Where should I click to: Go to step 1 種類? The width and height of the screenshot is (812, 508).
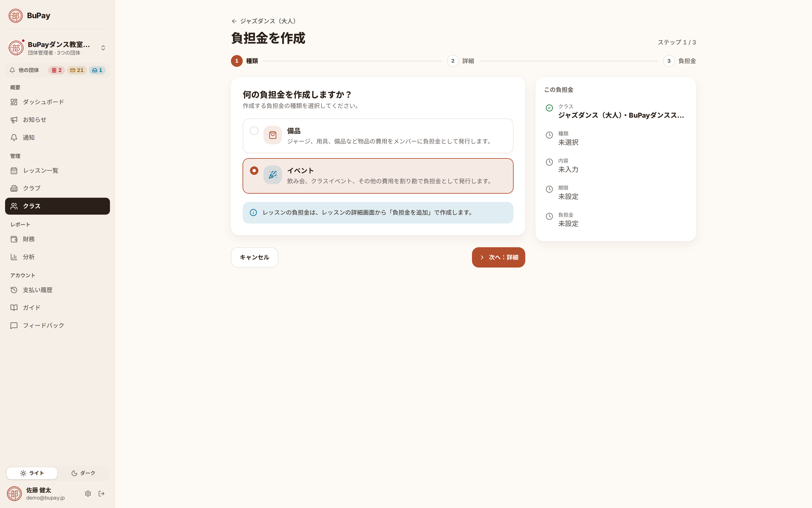click(x=244, y=61)
